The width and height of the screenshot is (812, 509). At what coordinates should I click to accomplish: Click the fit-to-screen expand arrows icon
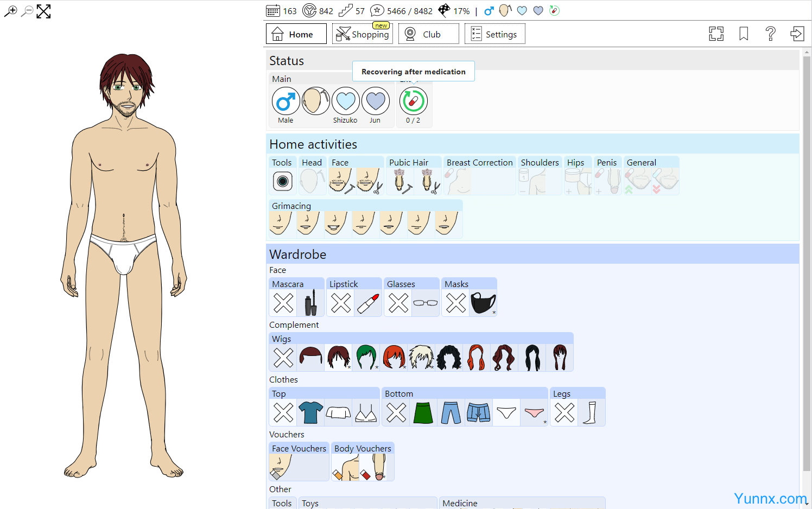point(43,11)
